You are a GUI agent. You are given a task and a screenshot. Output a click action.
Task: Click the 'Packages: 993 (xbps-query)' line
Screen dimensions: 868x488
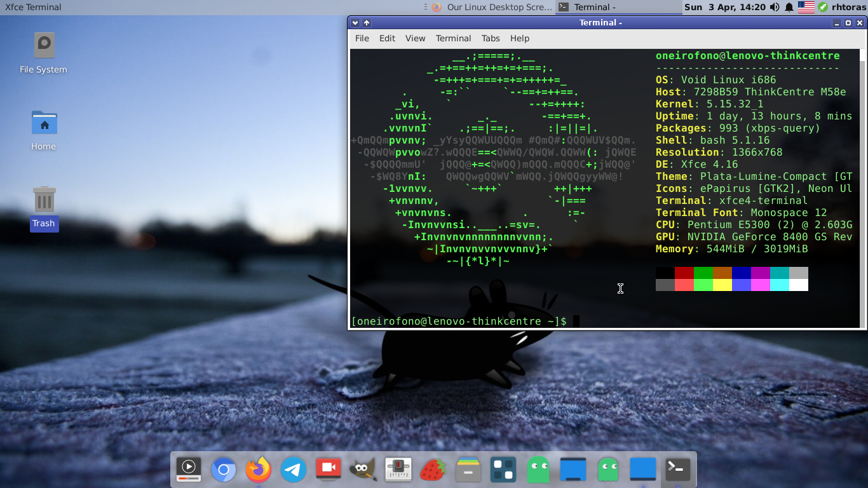click(738, 128)
